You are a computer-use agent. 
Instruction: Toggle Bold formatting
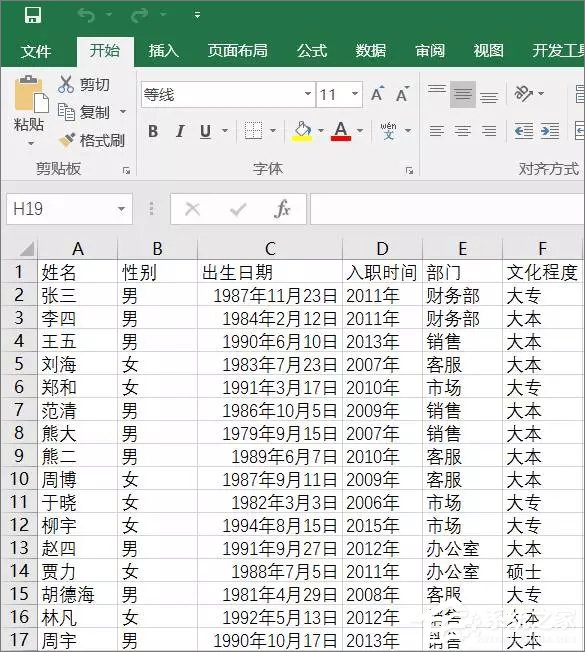point(153,131)
